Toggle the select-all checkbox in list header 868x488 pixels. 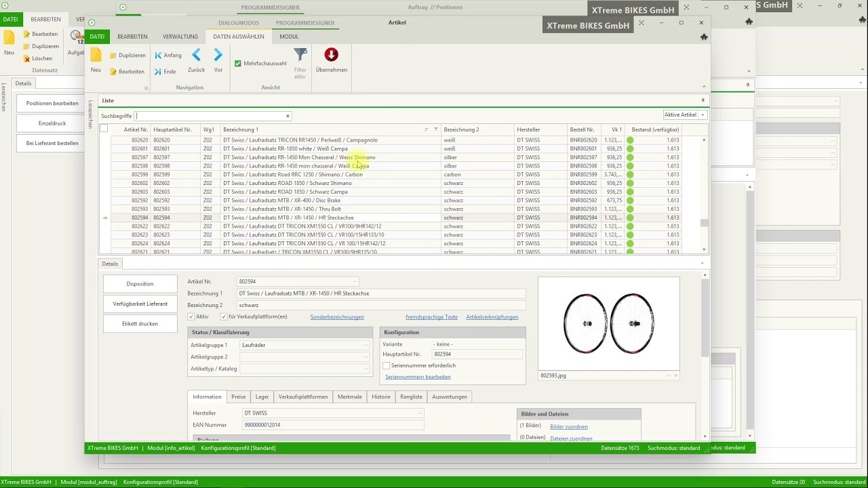(104, 129)
